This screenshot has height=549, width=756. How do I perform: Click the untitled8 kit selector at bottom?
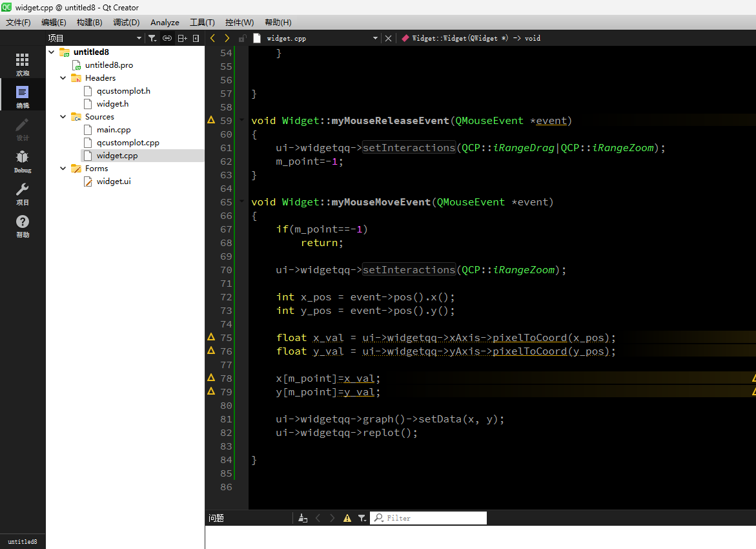coord(22,541)
